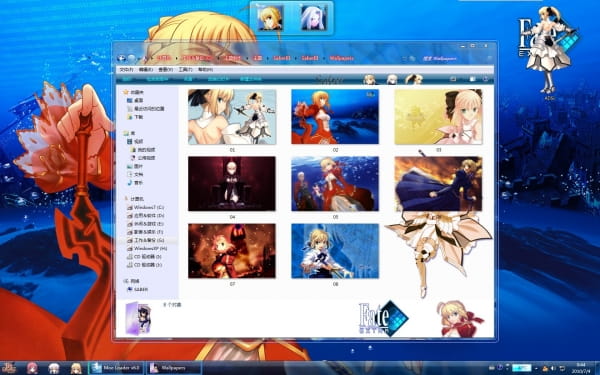Go back with Explorer's Back arrow
Viewport: 600px width, 375px height.
point(122,59)
